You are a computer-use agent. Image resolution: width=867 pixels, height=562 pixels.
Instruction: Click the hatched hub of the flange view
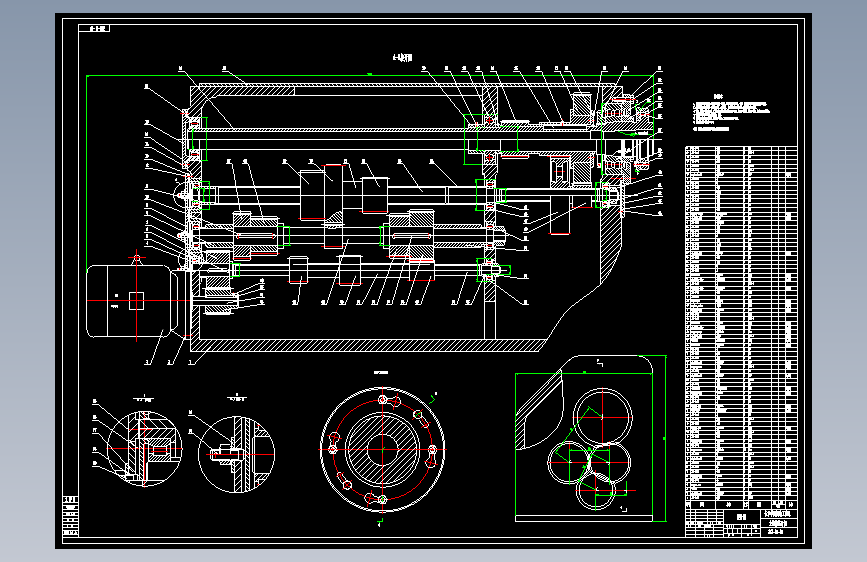pos(383,449)
